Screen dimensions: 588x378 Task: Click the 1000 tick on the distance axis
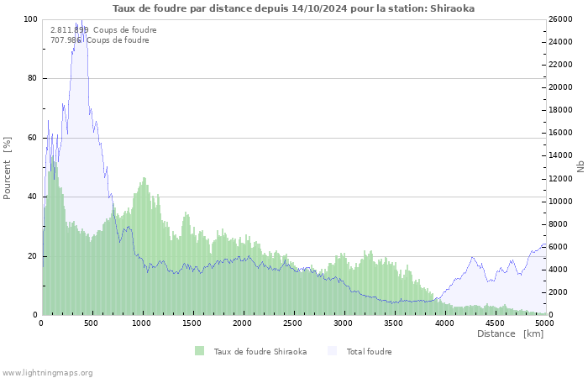[x=142, y=323]
